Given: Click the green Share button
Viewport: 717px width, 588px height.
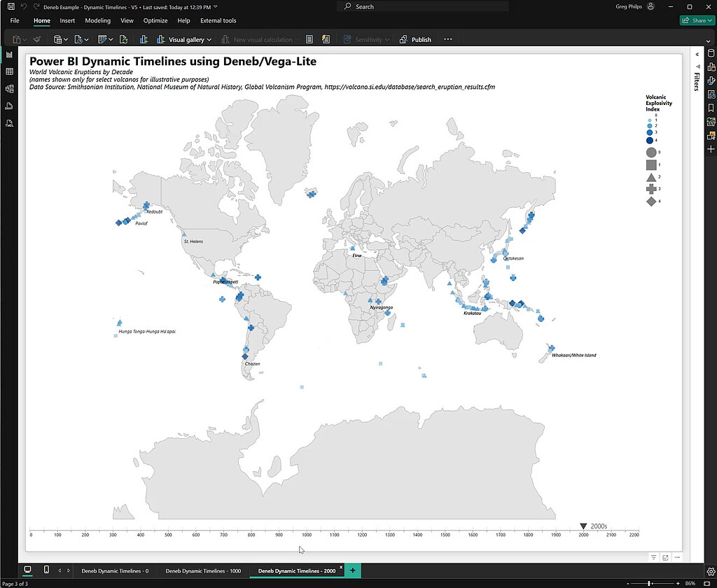Looking at the screenshot, I should 697,20.
